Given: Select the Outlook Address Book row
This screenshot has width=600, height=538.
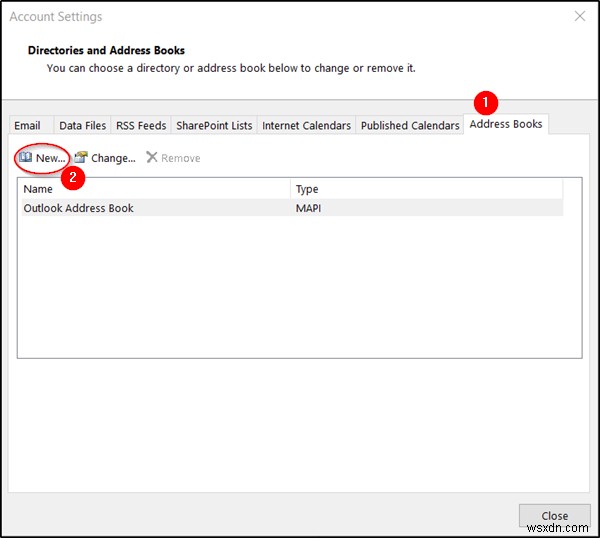Looking at the screenshot, I should coord(292,208).
